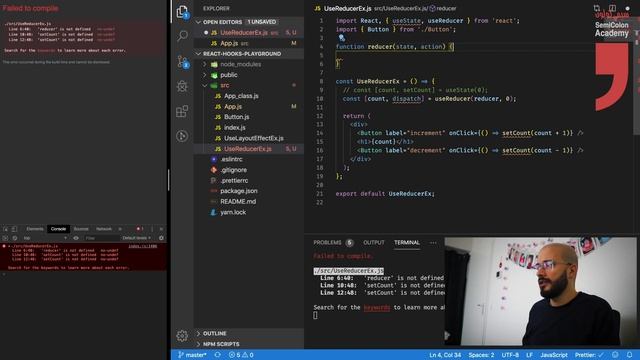Collapse the REACT-HOOKS-PLAYGROUND section
The image size is (640, 360).
(249, 53)
